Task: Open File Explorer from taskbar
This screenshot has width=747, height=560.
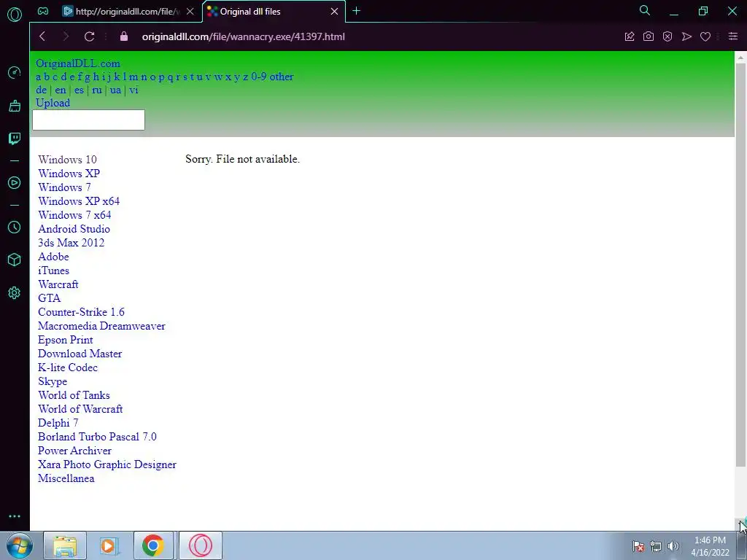Action: [65, 545]
